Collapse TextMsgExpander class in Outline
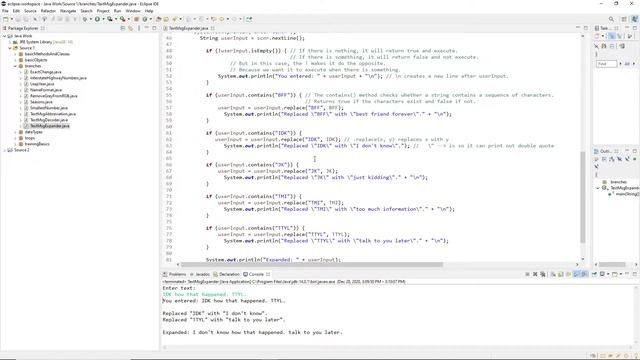The image size is (640, 360). click(x=598, y=188)
